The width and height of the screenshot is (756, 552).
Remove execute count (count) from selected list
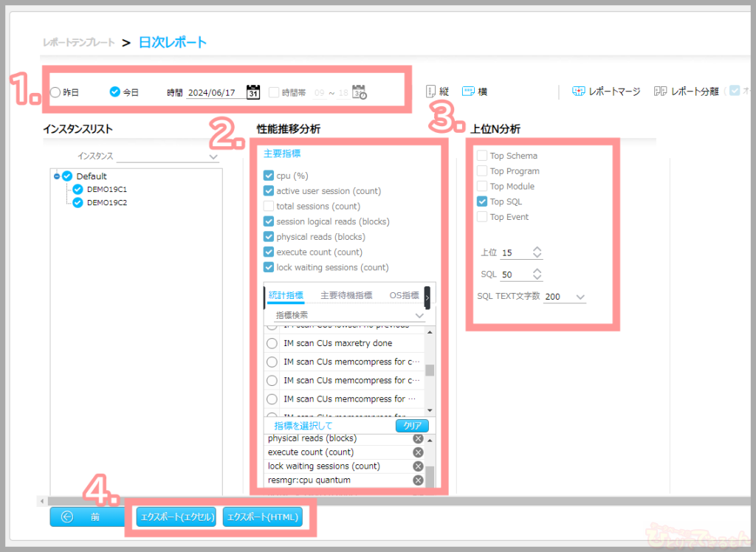coord(418,452)
